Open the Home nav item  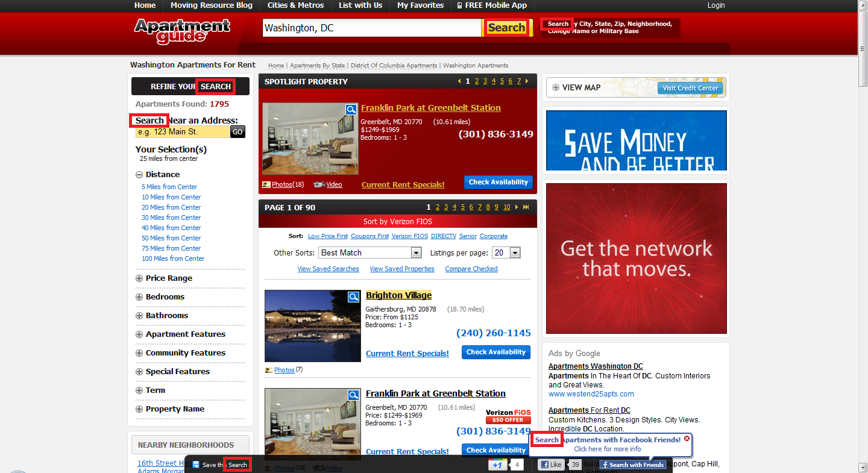tap(145, 5)
